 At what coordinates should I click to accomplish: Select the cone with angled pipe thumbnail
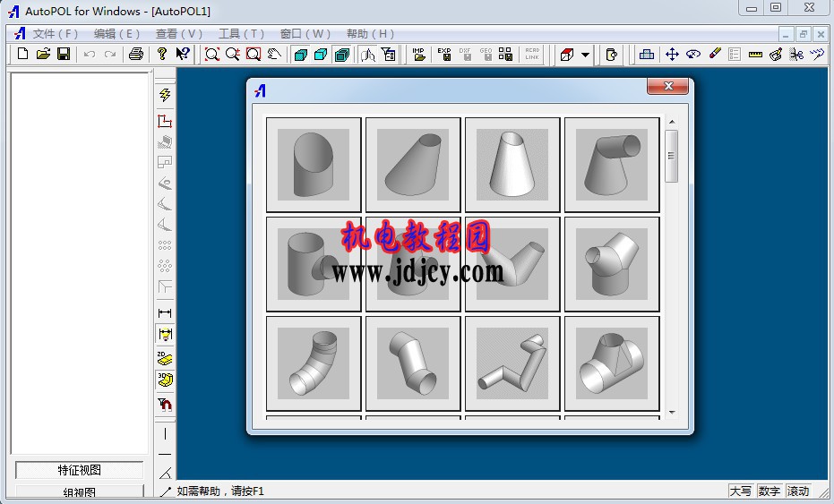point(612,165)
